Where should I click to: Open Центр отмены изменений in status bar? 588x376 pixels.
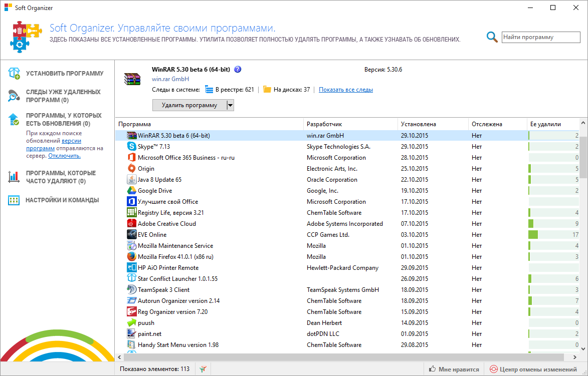tap(533, 369)
